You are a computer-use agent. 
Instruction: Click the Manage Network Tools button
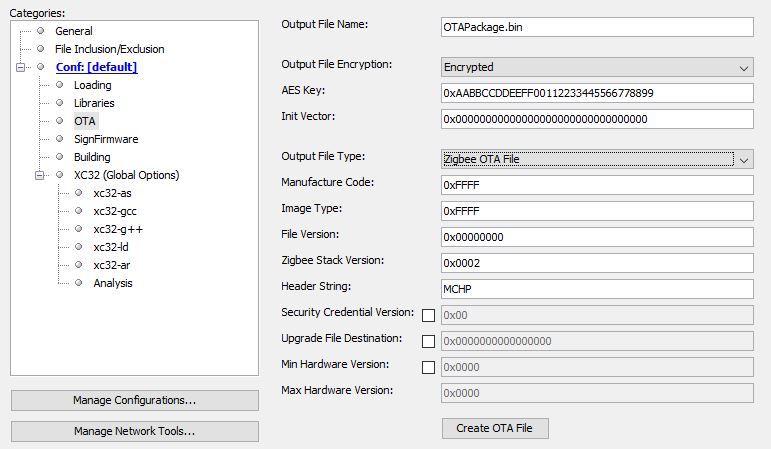[x=135, y=431]
